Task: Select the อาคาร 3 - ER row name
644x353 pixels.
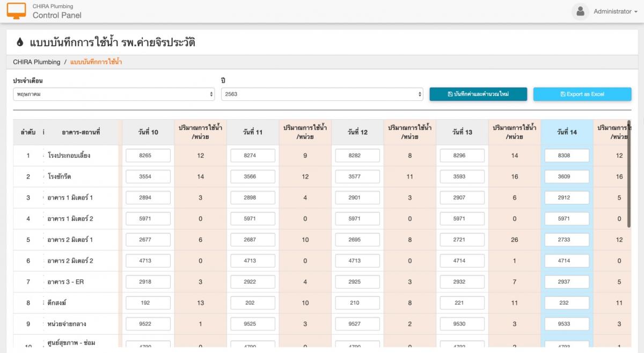Action: coord(65,282)
